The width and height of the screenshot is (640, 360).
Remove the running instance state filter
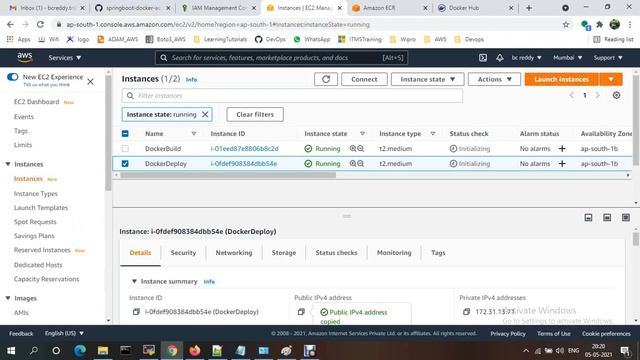(205, 115)
